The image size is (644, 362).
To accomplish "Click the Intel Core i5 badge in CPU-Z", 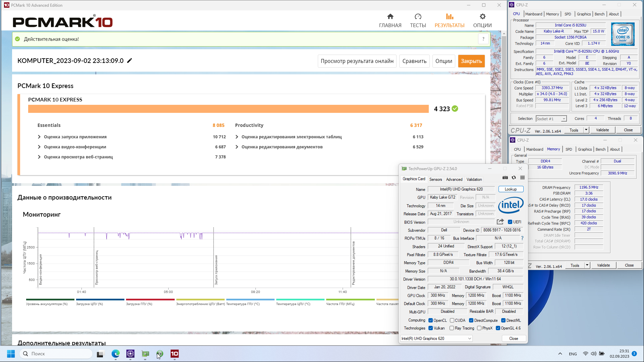I will pos(623,34).
